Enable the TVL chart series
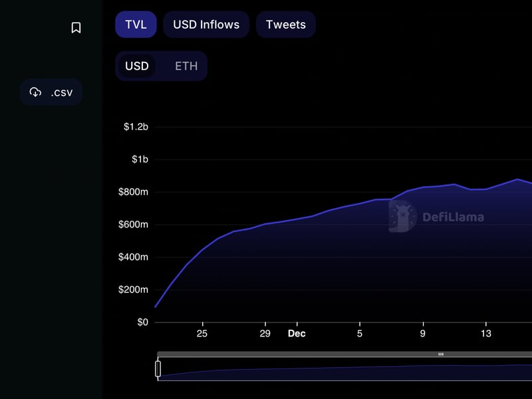 pos(136,25)
